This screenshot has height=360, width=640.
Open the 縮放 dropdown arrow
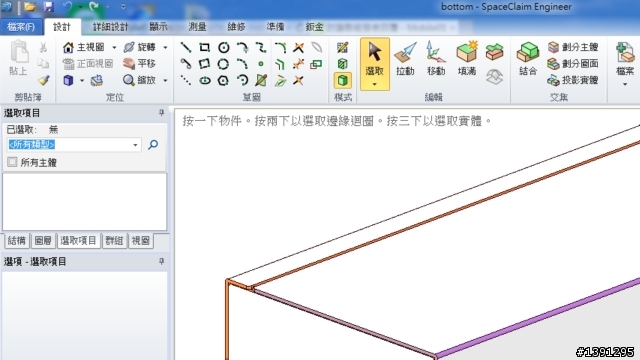pyautogui.click(x=165, y=80)
